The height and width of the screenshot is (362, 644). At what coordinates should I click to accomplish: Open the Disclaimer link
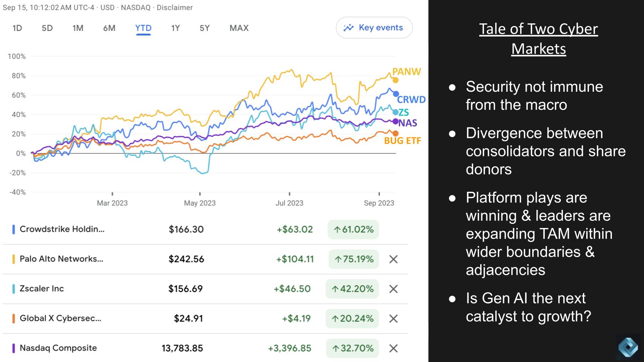tap(174, 8)
